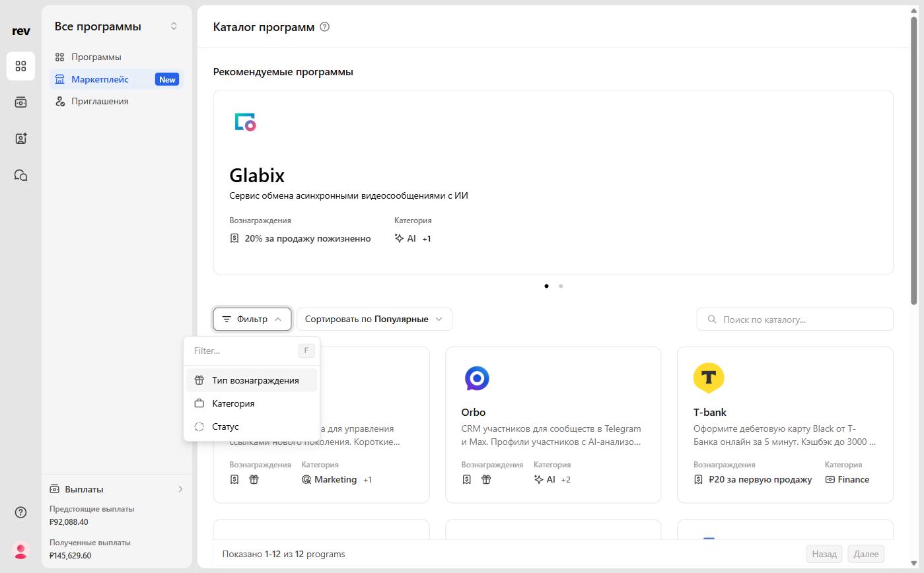Open the user avatar at bottom left

(x=20, y=550)
